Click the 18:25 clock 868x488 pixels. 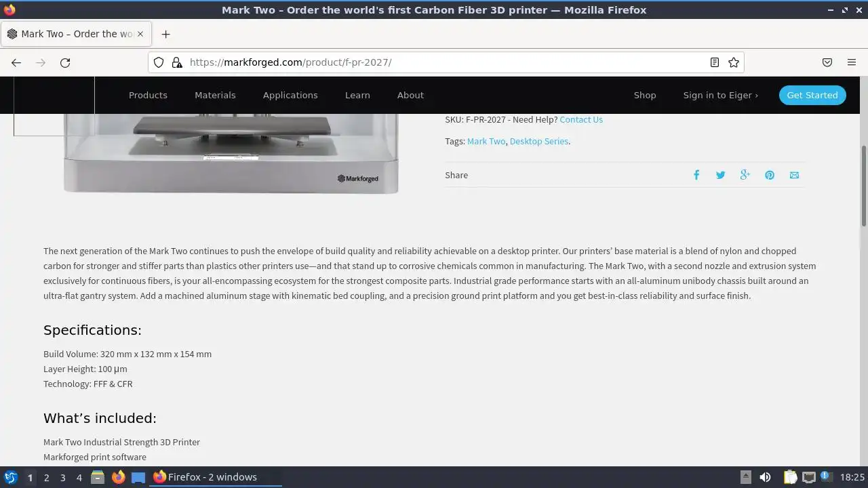click(852, 477)
